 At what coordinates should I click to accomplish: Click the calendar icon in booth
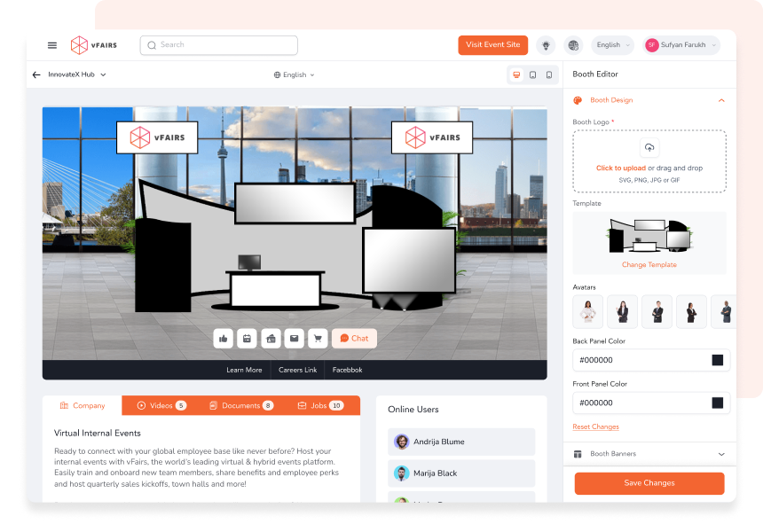pos(247,339)
